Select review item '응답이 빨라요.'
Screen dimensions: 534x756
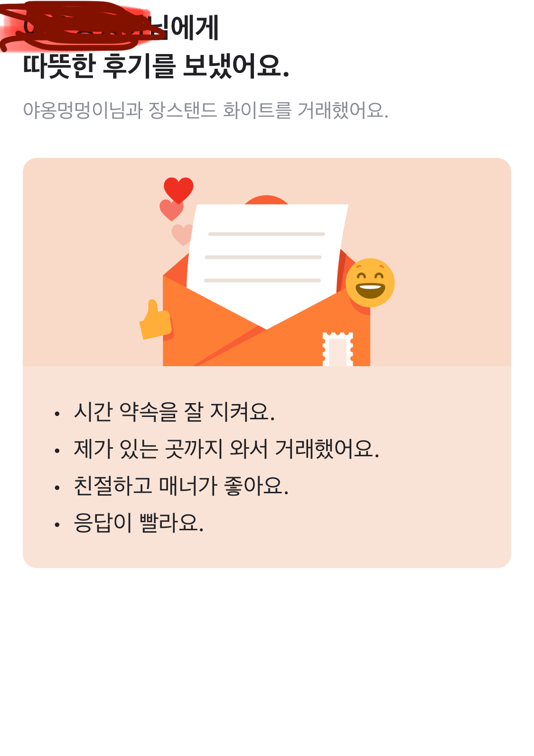coord(139,523)
